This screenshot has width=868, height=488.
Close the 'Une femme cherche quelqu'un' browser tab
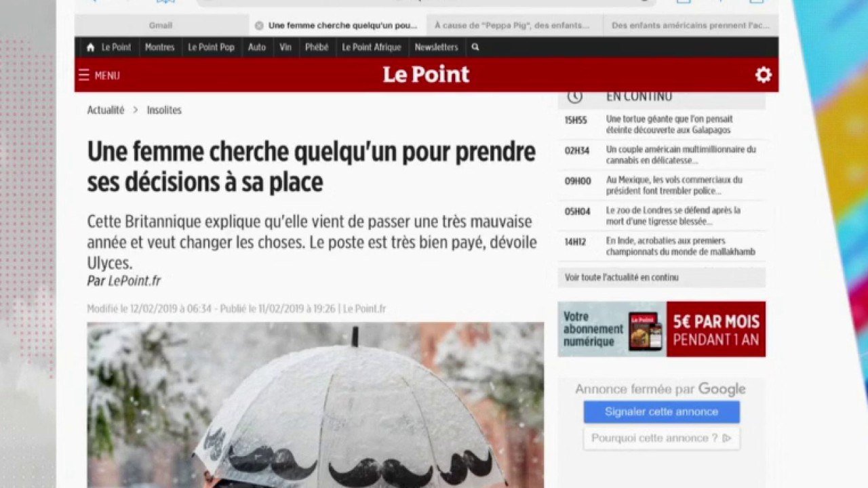coord(259,26)
